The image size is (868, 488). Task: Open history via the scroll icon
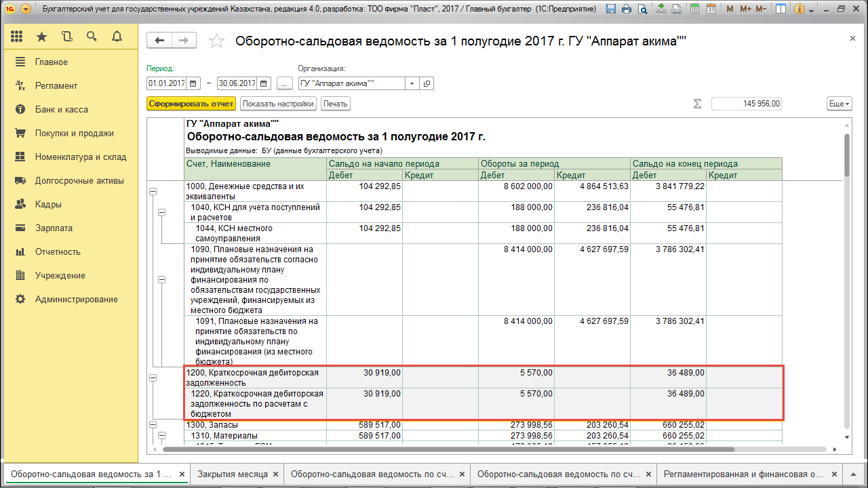coord(66,37)
